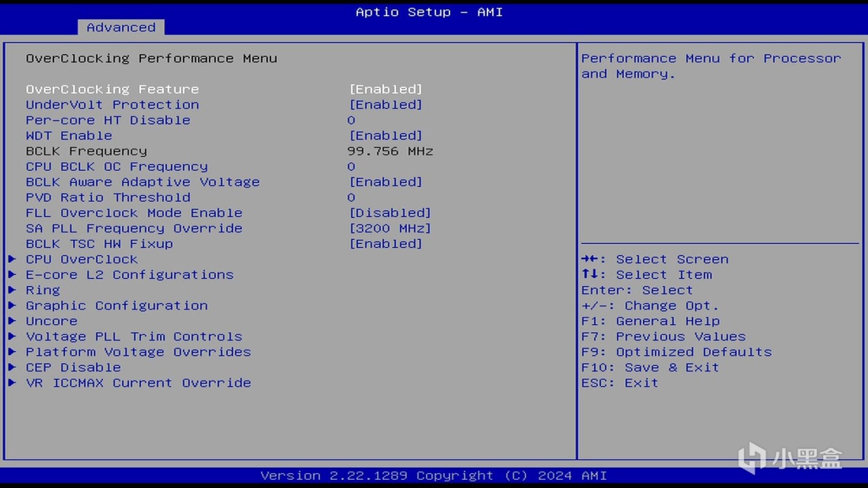Click the F10: Save & Exit hint
This screenshot has width=868, height=488.
(x=650, y=367)
